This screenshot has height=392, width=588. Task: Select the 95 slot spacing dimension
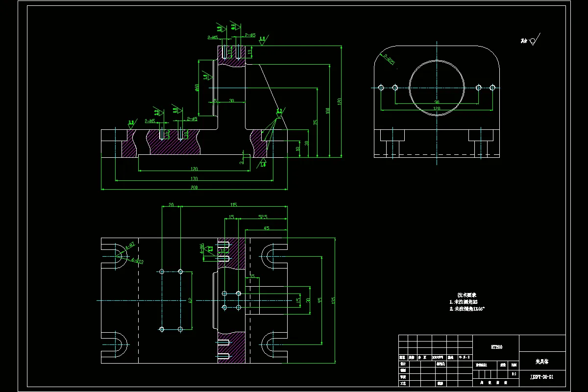click(320, 300)
